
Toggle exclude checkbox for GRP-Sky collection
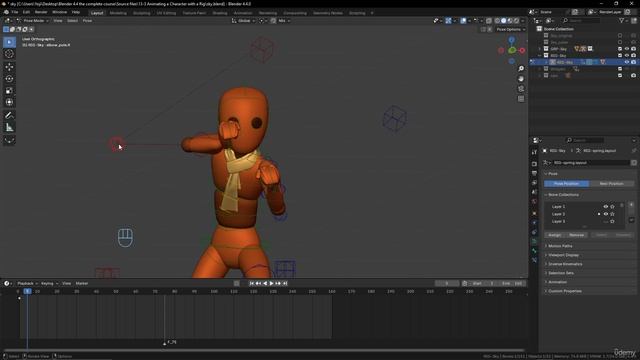coord(620,49)
